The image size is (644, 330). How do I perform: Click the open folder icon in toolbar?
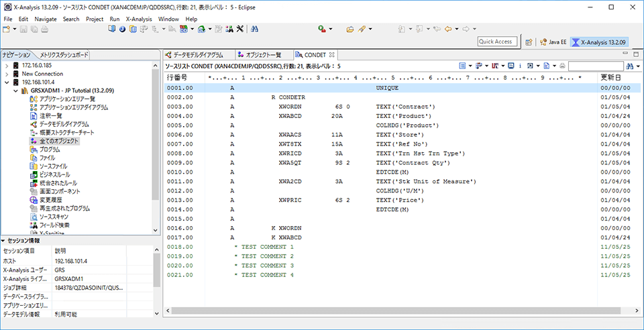point(350,29)
